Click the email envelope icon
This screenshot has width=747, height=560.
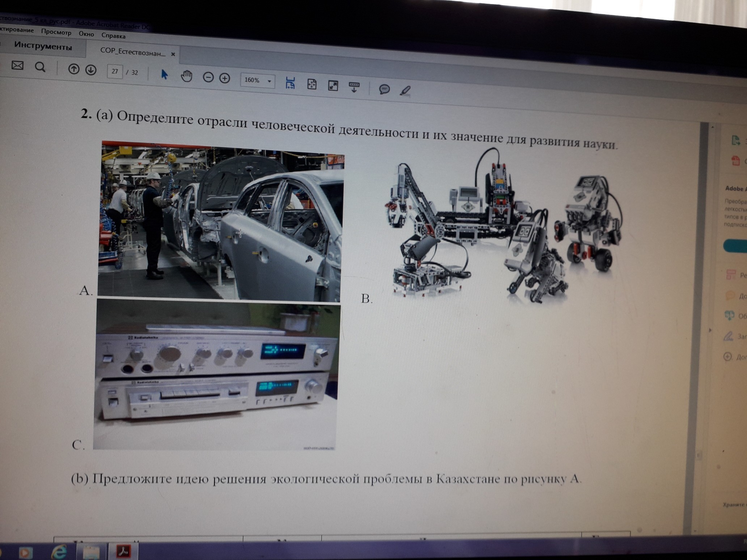17,65
